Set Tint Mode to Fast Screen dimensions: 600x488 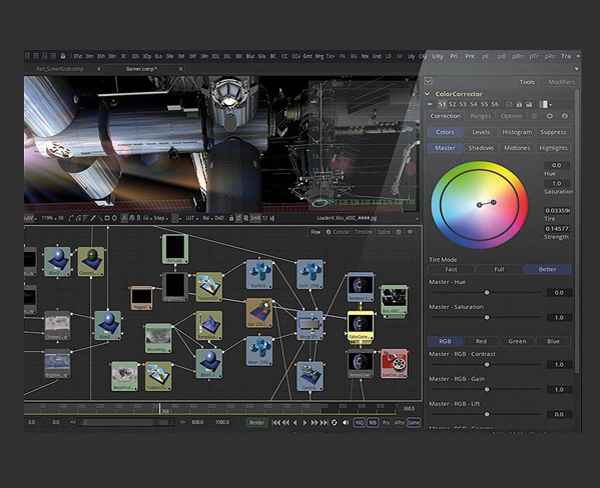[x=451, y=269]
